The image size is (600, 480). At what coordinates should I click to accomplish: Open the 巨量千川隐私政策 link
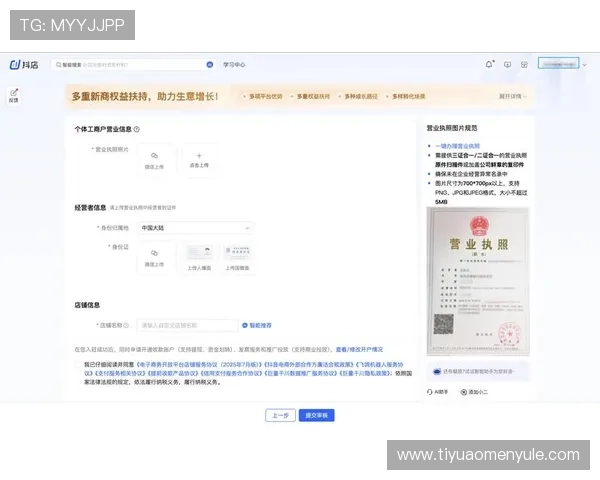click(366, 373)
